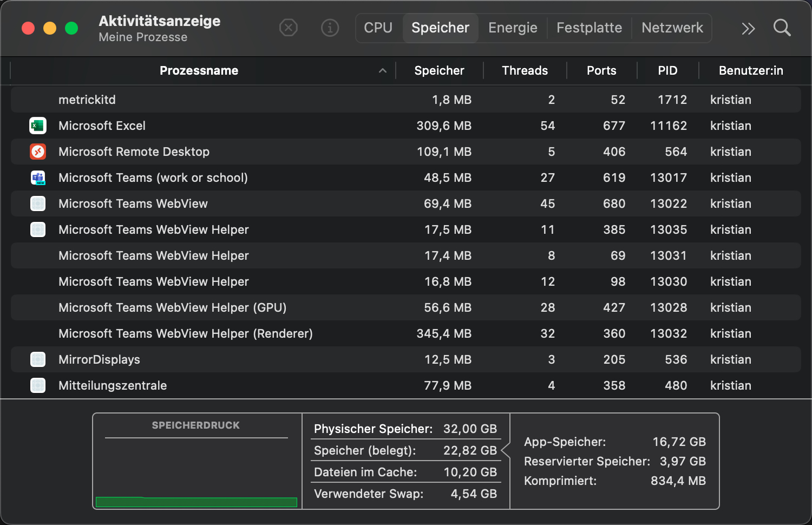Click the Microsoft Remote Desktop icon

click(38, 152)
